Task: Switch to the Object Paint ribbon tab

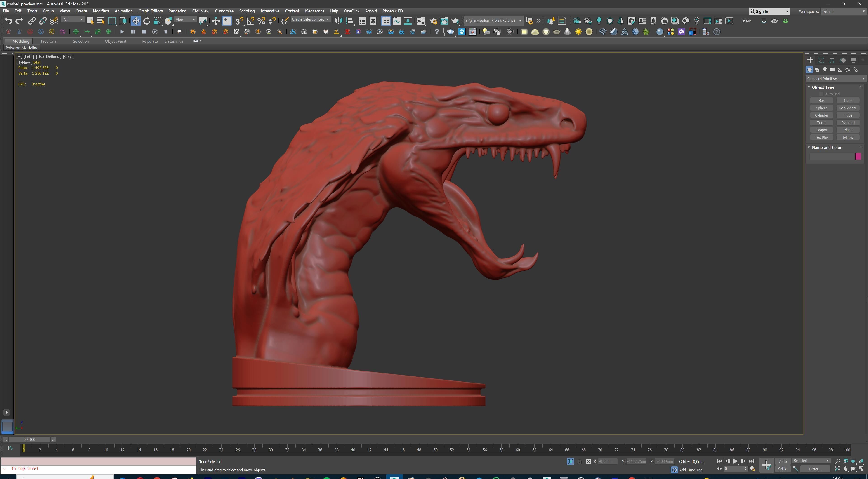Action: click(115, 41)
